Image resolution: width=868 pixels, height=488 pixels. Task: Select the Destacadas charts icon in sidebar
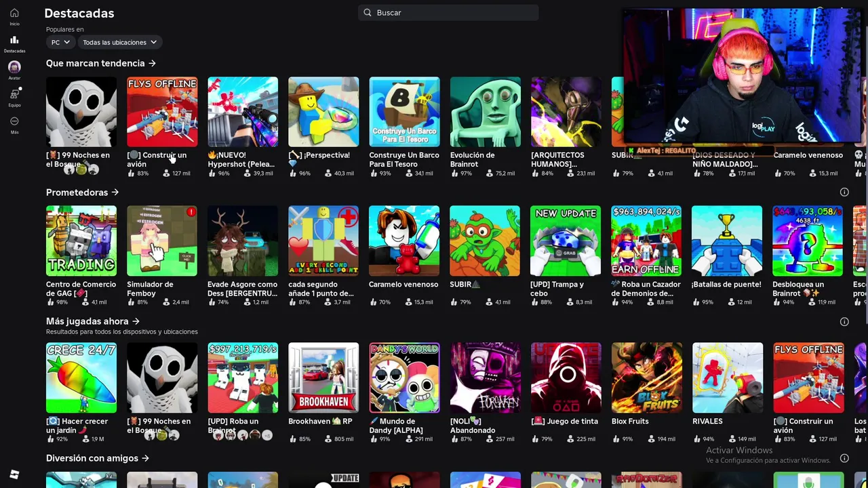point(14,40)
